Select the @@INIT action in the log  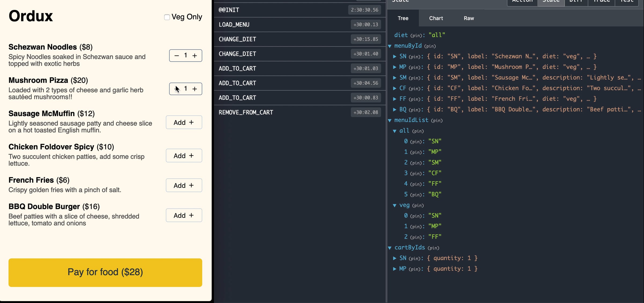300,10
